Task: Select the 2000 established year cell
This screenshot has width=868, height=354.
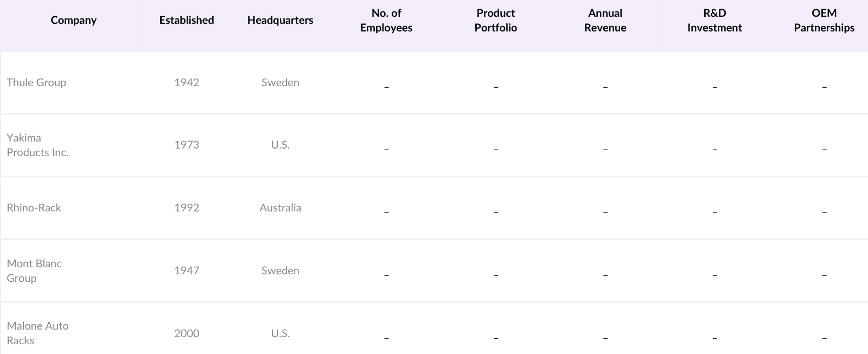Action: (x=187, y=333)
